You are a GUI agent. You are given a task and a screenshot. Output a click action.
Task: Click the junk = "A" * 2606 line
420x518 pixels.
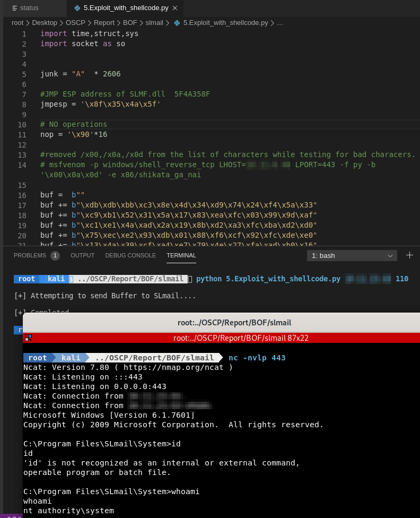pos(80,74)
